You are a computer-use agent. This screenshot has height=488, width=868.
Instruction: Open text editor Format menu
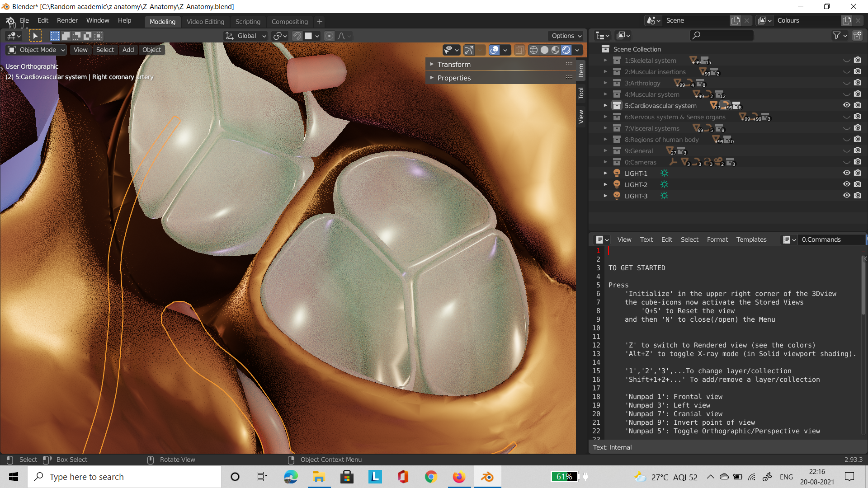tap(717, 239)
